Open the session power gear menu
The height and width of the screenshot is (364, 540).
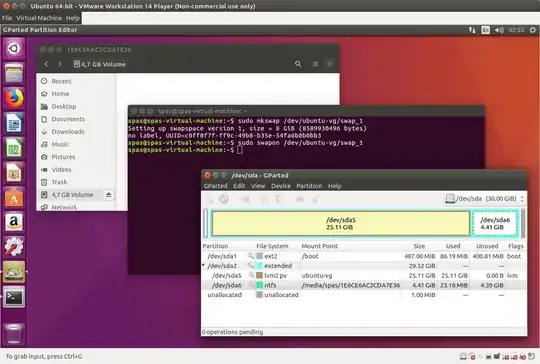click(532, 30)
